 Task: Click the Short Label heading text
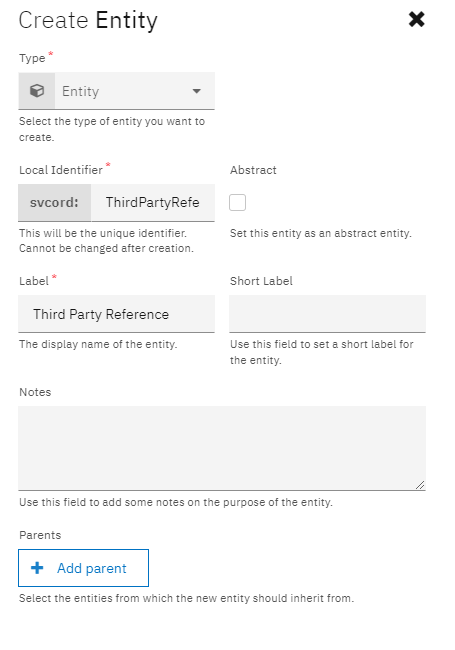tap(261, 281)
